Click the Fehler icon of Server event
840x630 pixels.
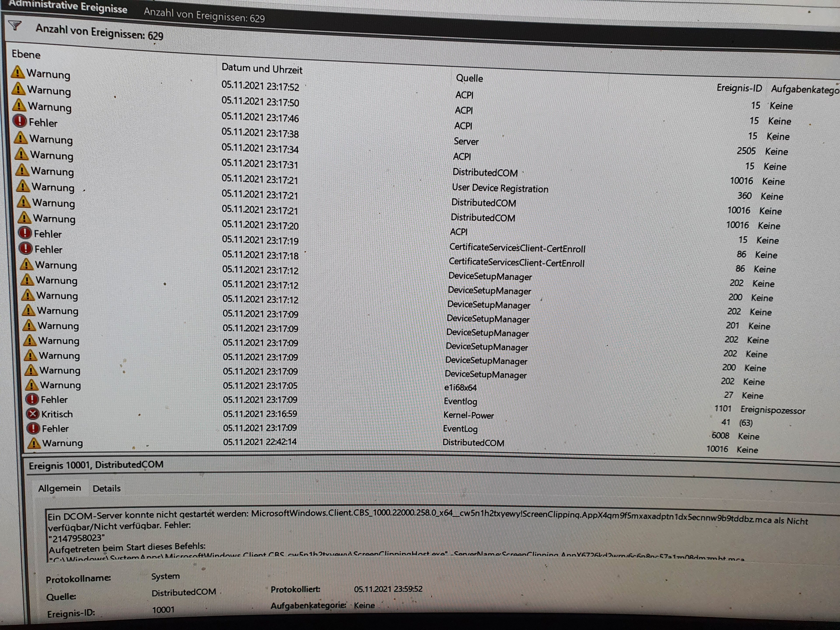click(x=19, y=121)
